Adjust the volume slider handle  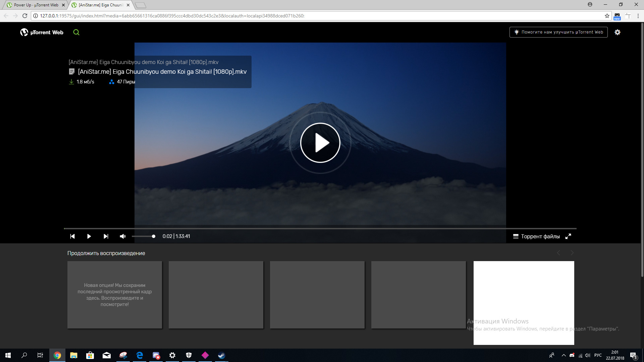[x=153, y=236]
